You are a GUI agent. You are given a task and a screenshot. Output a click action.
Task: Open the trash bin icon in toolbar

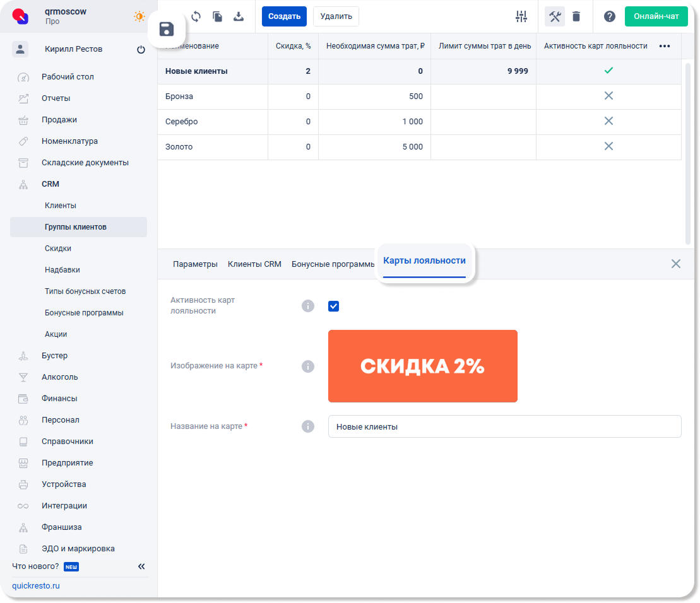(576, 16)
